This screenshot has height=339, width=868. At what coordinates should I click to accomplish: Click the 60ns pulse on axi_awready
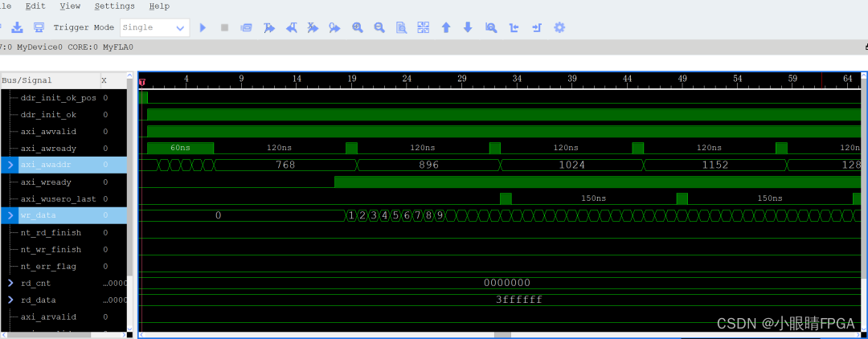(x=180, y=148)
